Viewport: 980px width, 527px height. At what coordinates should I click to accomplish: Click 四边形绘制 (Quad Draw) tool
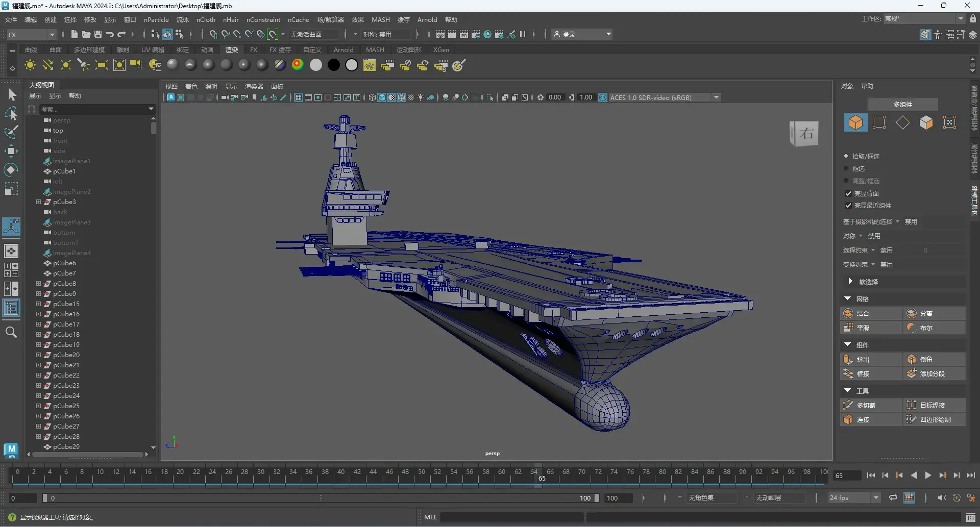[x=935, y=419]
